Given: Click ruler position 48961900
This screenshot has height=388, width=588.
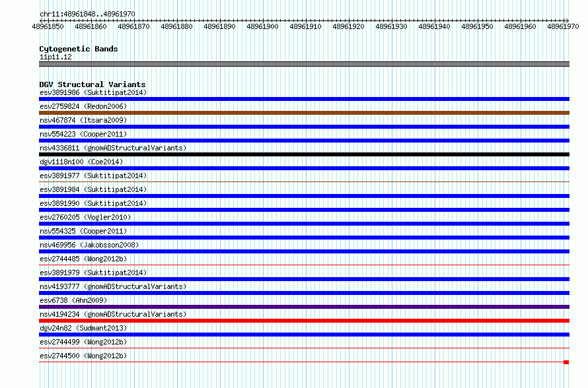Looking at the screenshot, I should coord(262,26).
